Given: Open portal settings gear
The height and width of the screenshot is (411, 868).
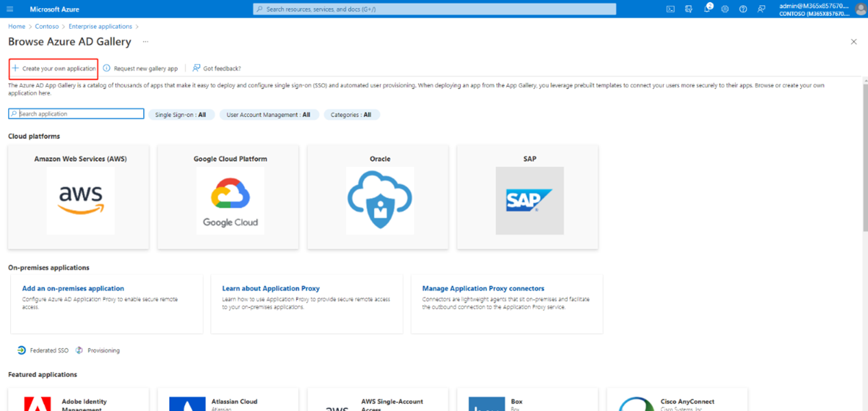Looking at the screenshot, I should coord(725,9).
